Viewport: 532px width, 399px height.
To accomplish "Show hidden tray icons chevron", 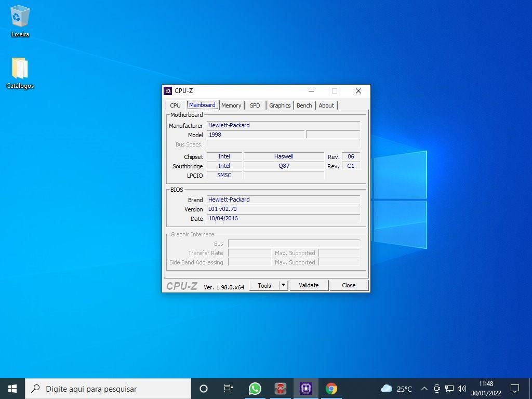I will [424, 389].
